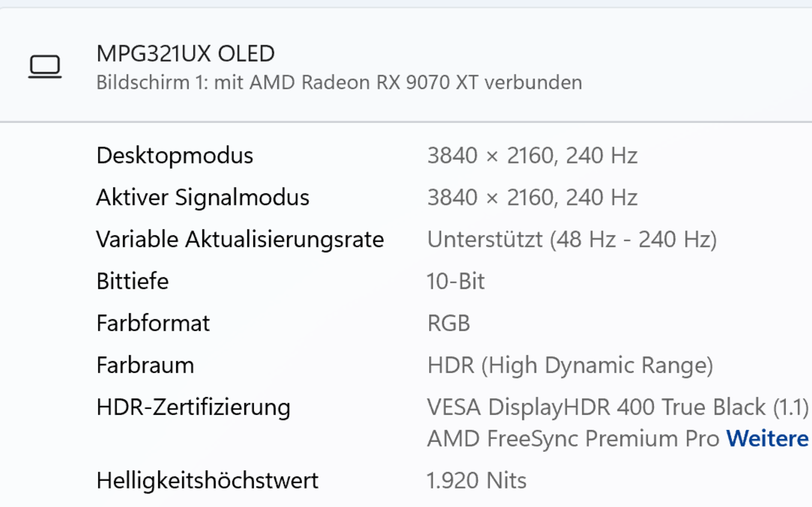Click the AMD FreeSync Premium Pro text

coord(569,439)
